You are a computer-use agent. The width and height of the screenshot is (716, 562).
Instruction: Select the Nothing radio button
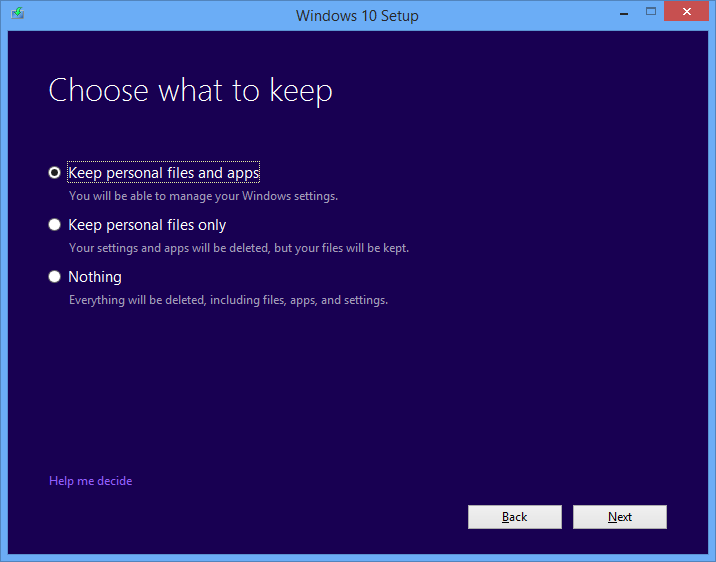pos(54,277)
